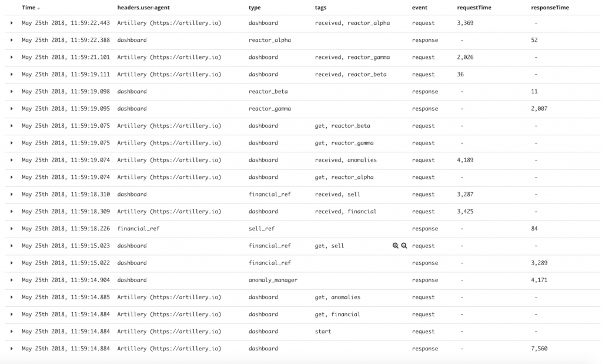Viewport: 602px width, 364px height.
Task: Click the filter-for-value plus magnifier icon
Action: pos(396,246)
